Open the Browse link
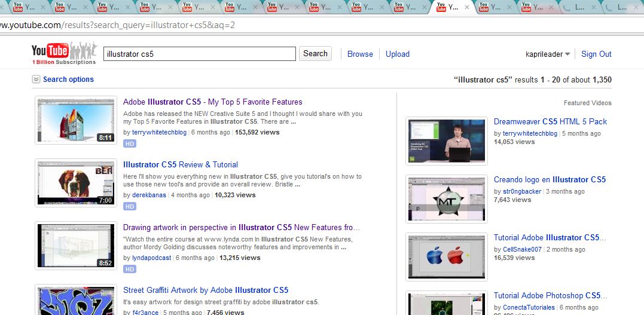This screenshot has height=315, width=644. (360, 54)
